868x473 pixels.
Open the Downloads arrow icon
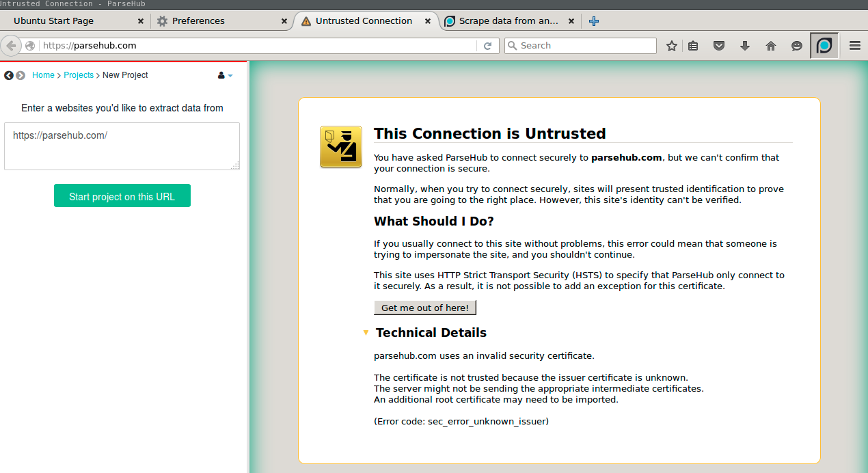[x=745, y=46]
